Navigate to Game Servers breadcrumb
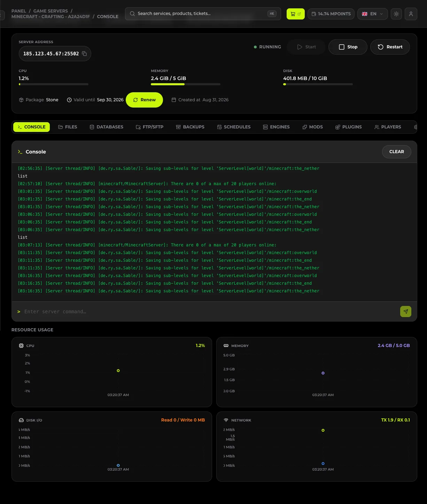 51,11
